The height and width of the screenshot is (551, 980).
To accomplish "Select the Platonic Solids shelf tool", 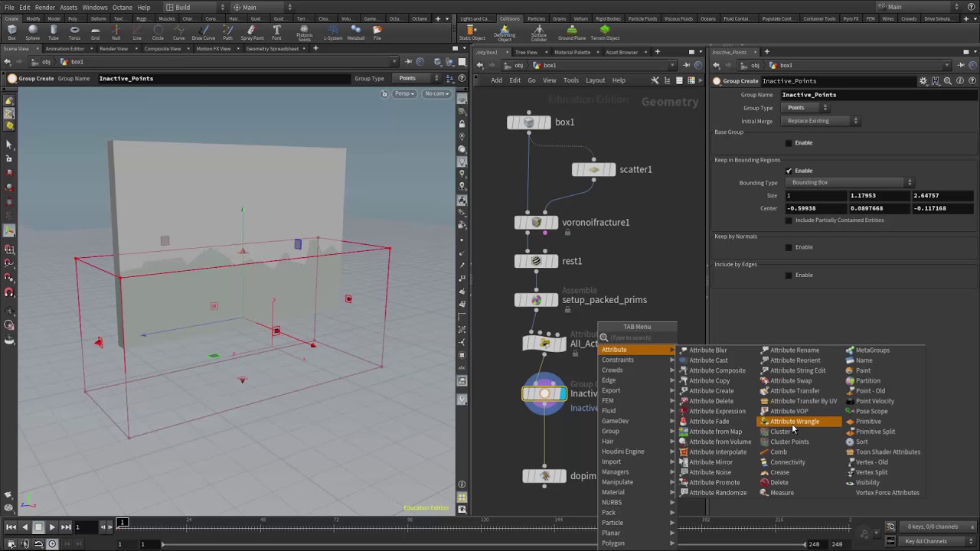I will click(x=304, y=33).
